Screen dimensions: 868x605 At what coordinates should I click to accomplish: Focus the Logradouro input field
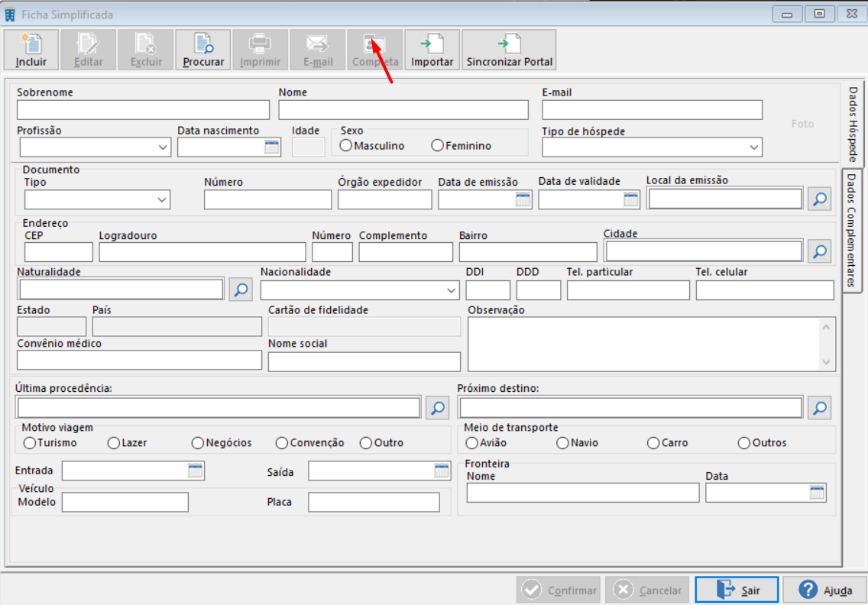(202, 252)
